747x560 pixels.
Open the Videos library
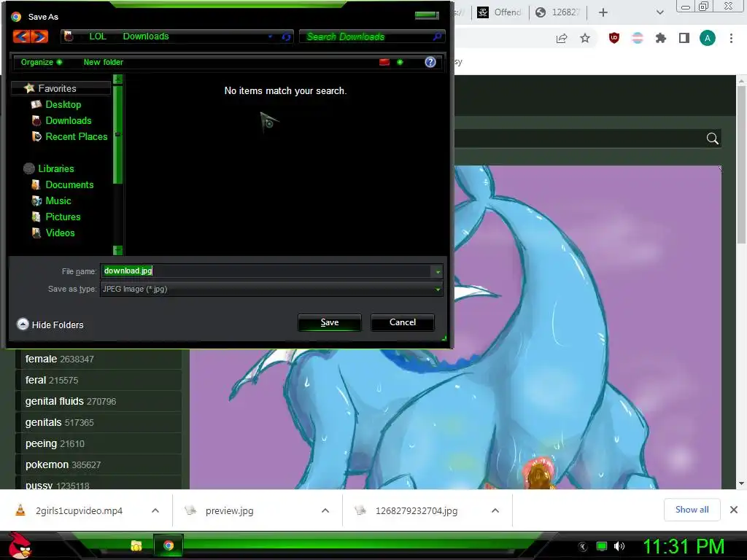click(x=60, y=233)
